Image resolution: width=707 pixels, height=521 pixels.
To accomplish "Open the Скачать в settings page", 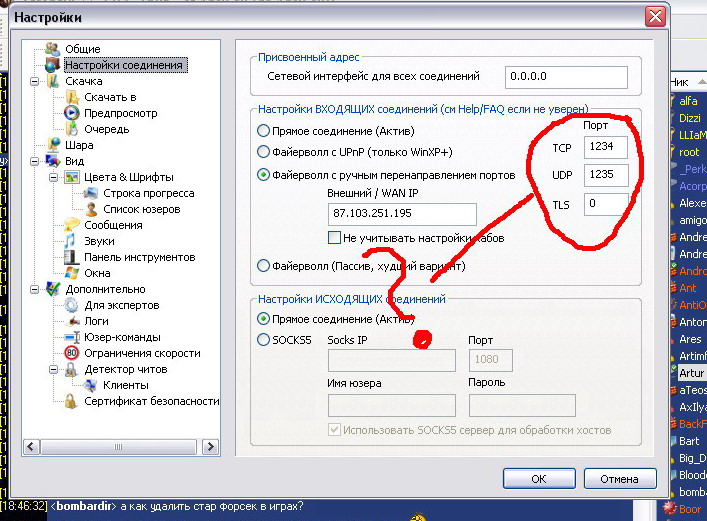I will click(x=110, y=97).
